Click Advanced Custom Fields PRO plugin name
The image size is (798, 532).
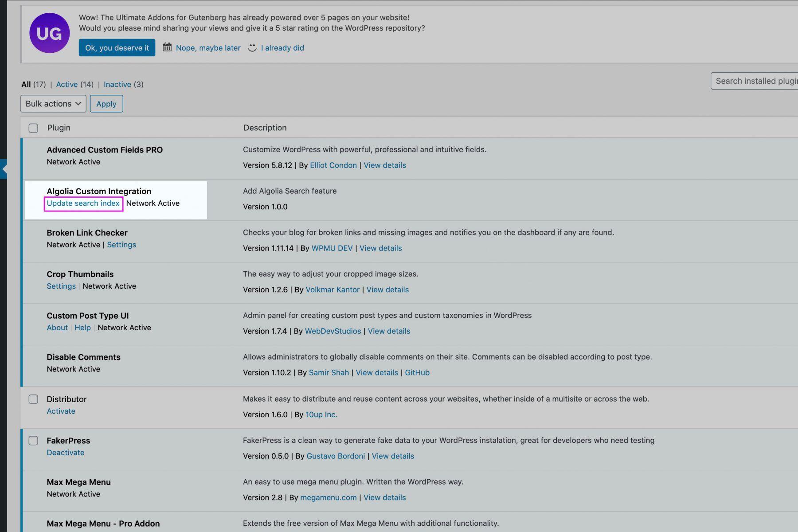click(105, 150)
